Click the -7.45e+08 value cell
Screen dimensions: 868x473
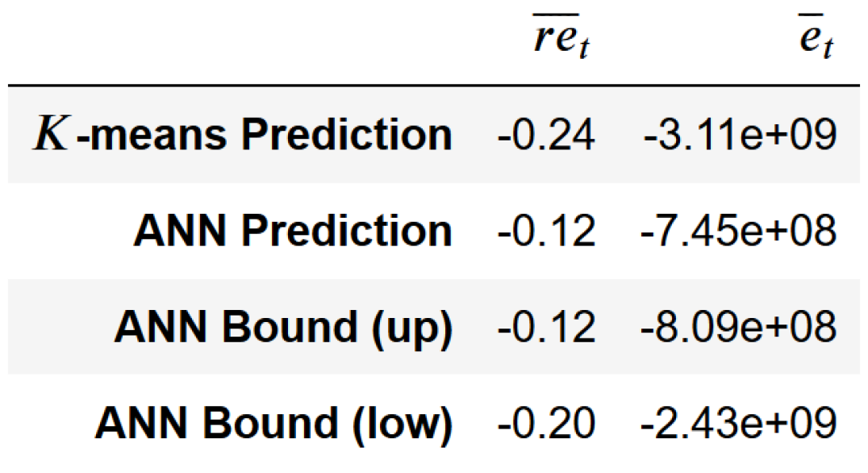coord(739,231)
